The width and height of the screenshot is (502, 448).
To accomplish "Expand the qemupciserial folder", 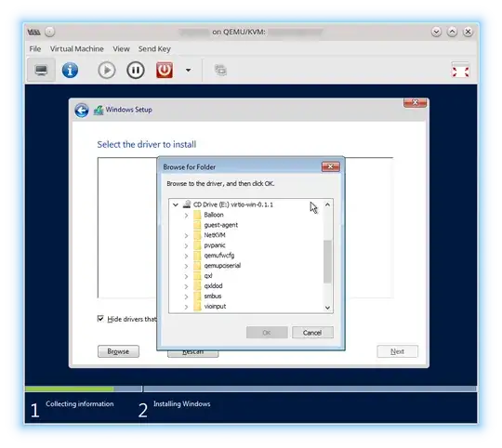I will (186, 266).
